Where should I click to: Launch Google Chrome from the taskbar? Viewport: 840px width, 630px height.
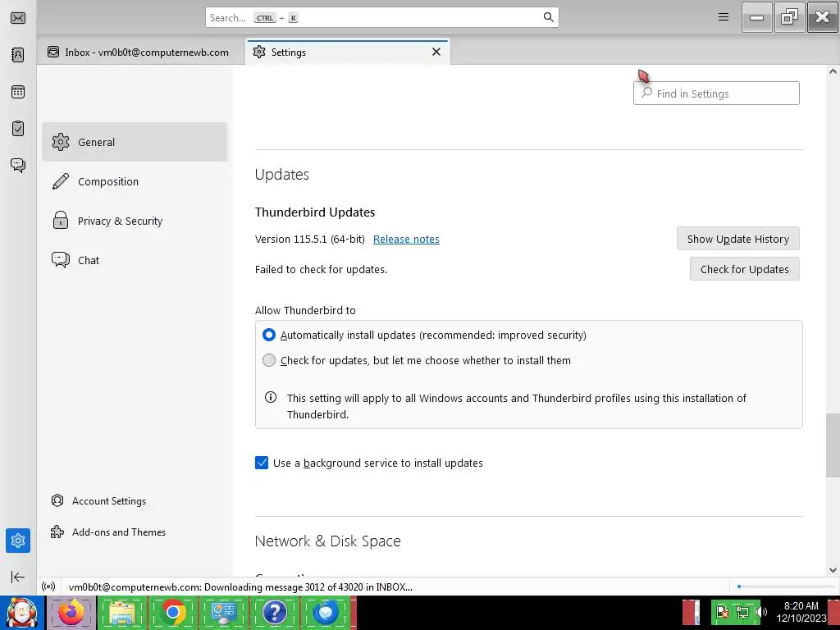[172, 612]
